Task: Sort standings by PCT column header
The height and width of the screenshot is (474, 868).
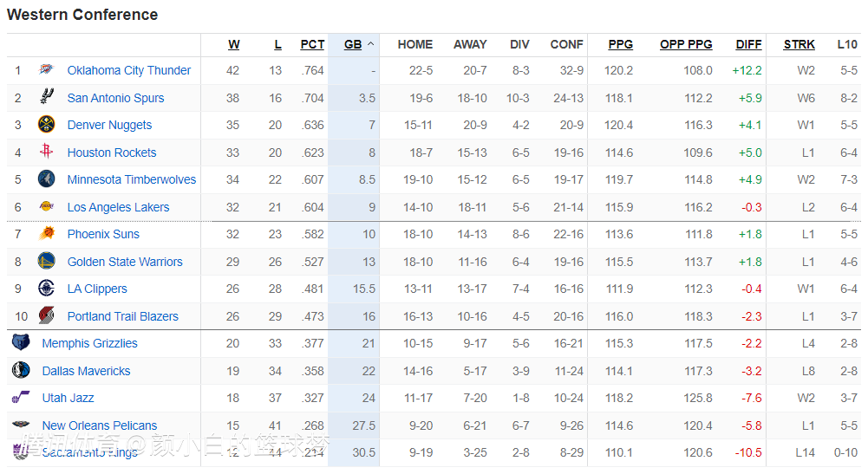Action: pos(312,44)
